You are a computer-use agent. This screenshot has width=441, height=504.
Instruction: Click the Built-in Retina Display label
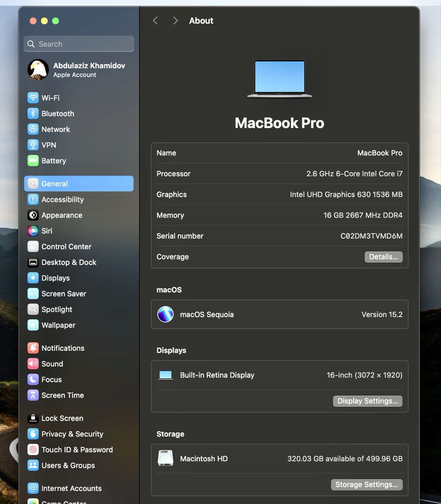coord(217,375)
